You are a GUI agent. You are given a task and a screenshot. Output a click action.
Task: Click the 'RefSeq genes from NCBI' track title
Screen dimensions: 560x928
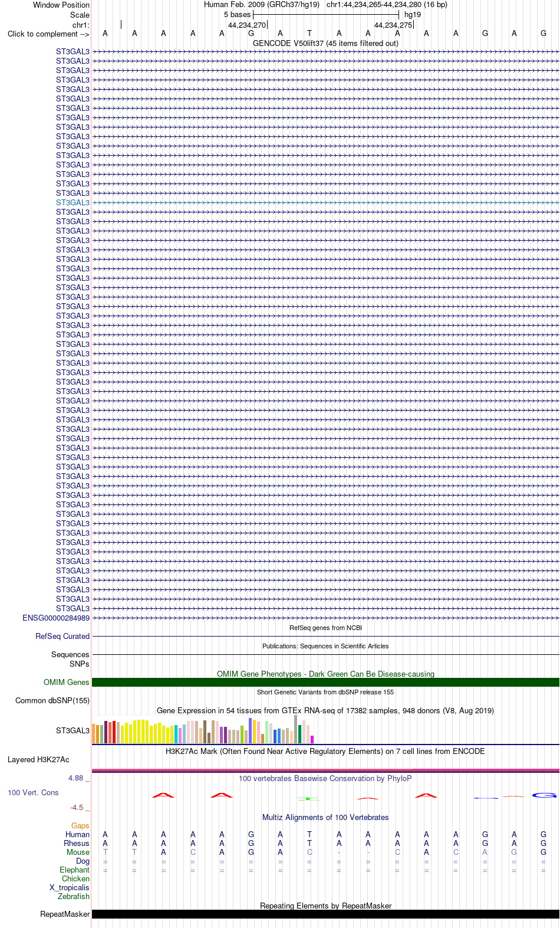pos(325,628)
